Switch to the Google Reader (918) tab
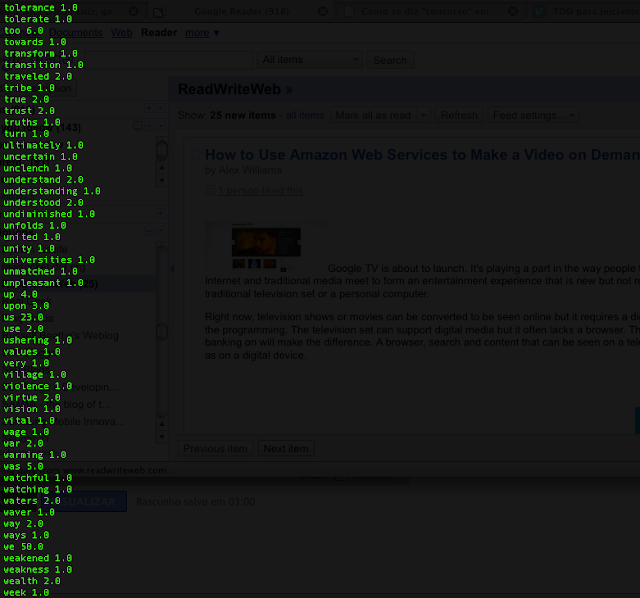The image size is (640, 598). (x=242, y=11)
